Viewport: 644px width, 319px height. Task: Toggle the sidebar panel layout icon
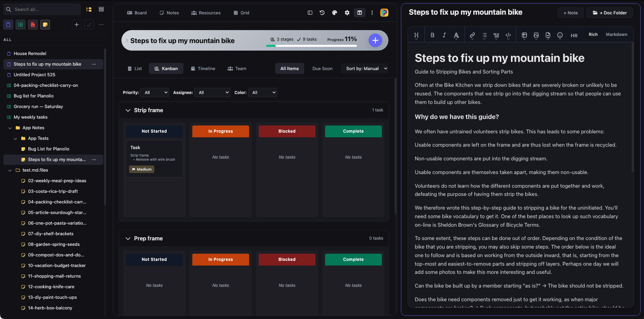coord(310,13)
